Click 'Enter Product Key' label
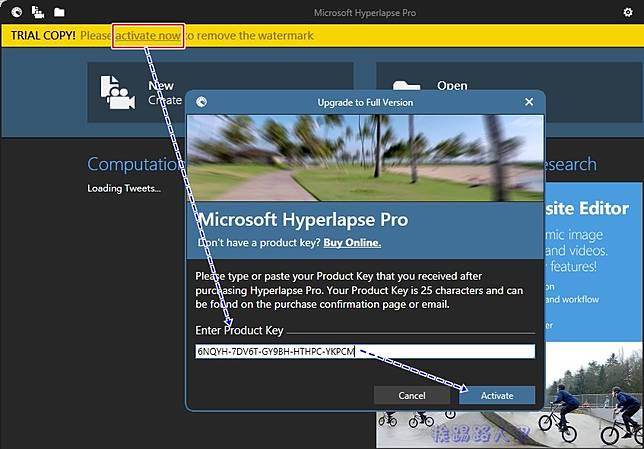 tap(239, 330)
